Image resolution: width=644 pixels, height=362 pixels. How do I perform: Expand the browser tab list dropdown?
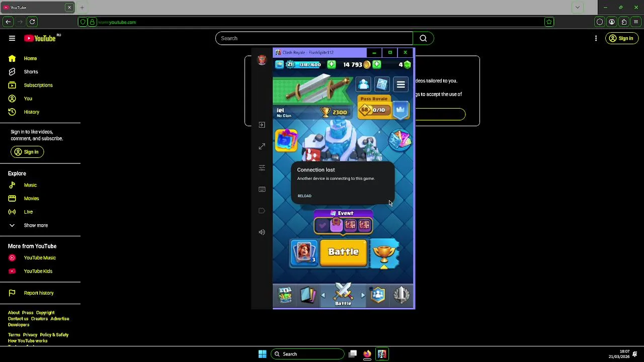click(x=577, y=8)
